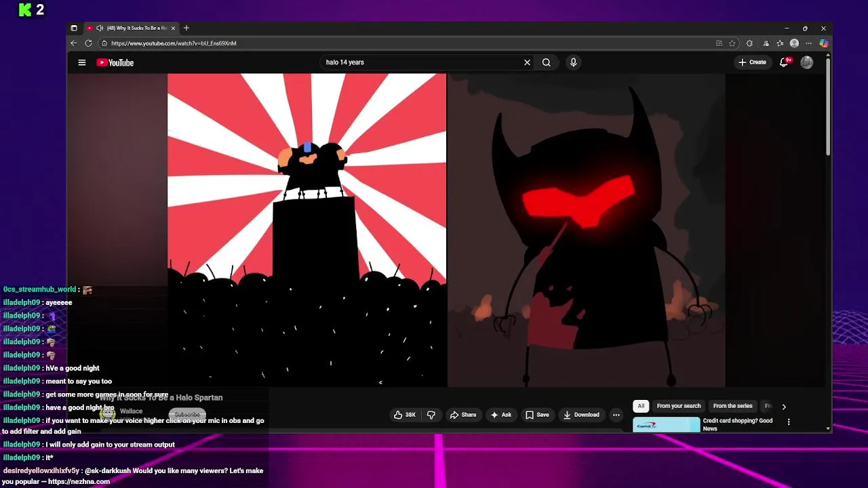
Task: Open a new tab with plus button
Action: point(186,28)
